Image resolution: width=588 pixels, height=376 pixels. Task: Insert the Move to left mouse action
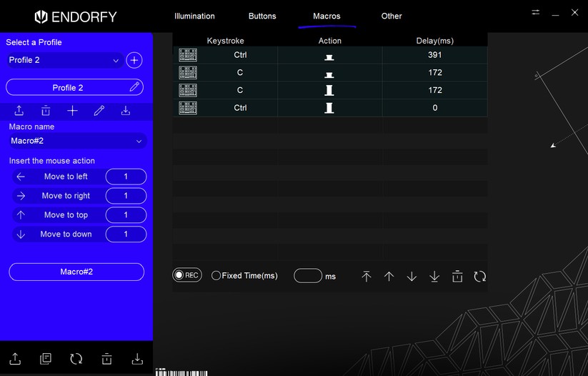[66, 177]
